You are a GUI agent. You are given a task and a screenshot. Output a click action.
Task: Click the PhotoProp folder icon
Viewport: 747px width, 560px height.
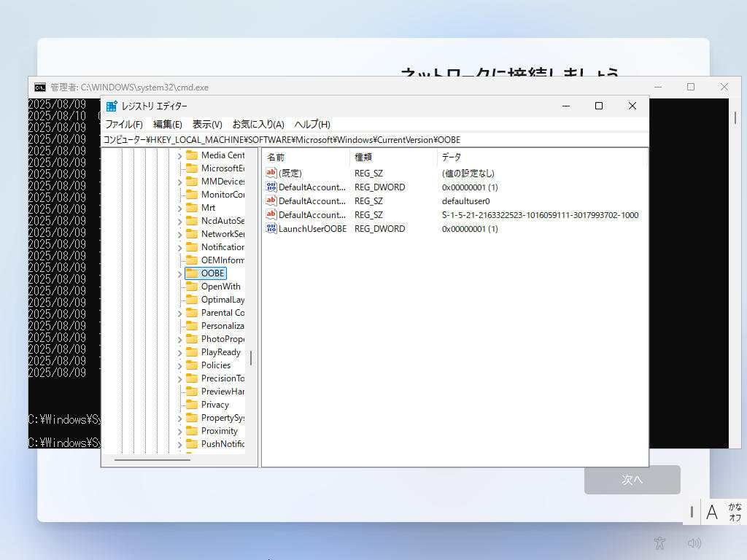[192, 339]
